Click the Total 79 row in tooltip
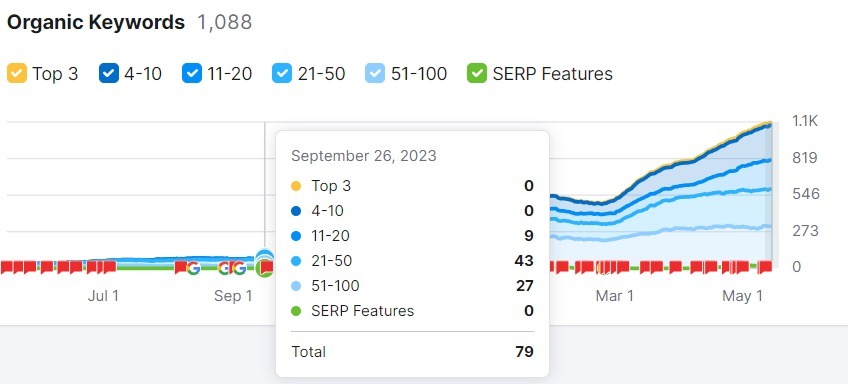The image size is (848, 384). coord(413,352)
